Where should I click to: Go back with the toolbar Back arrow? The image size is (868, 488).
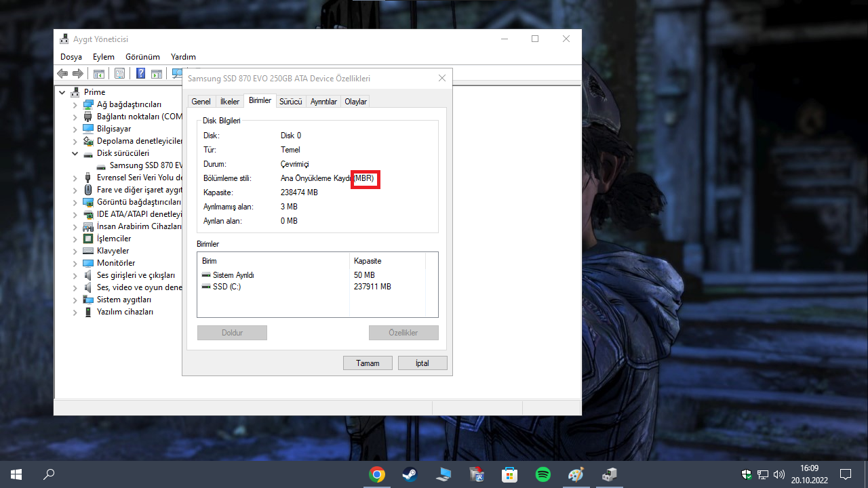pos(62,73)
